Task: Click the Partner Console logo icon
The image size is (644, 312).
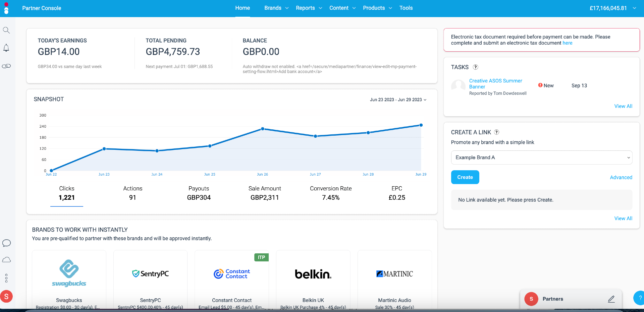Action: (x=6, y=8)
